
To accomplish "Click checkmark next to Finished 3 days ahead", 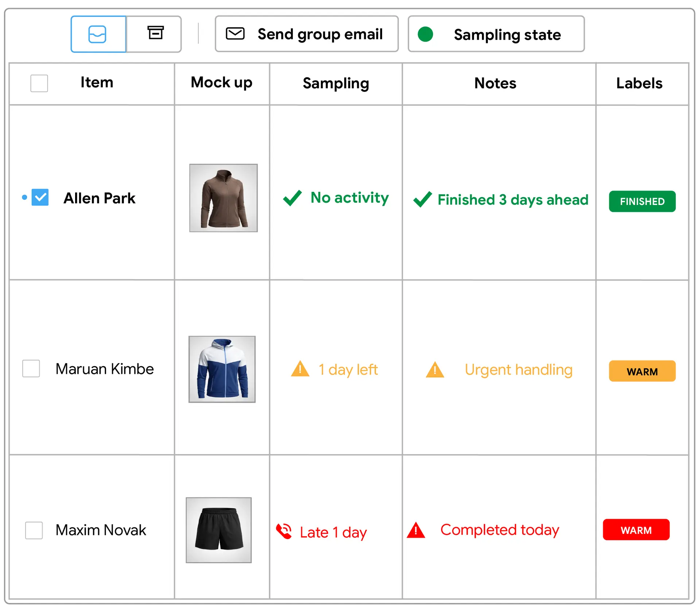I will pos(422,200).
